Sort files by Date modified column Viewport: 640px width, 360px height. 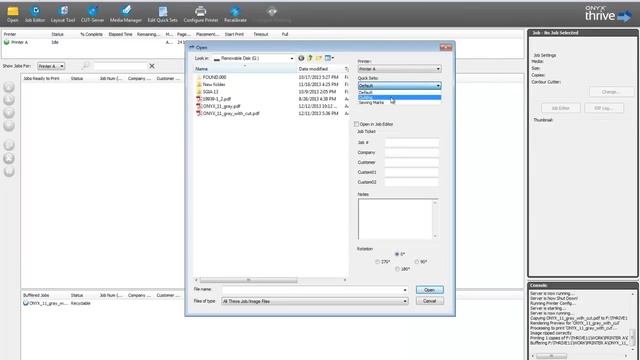point(320,69)
